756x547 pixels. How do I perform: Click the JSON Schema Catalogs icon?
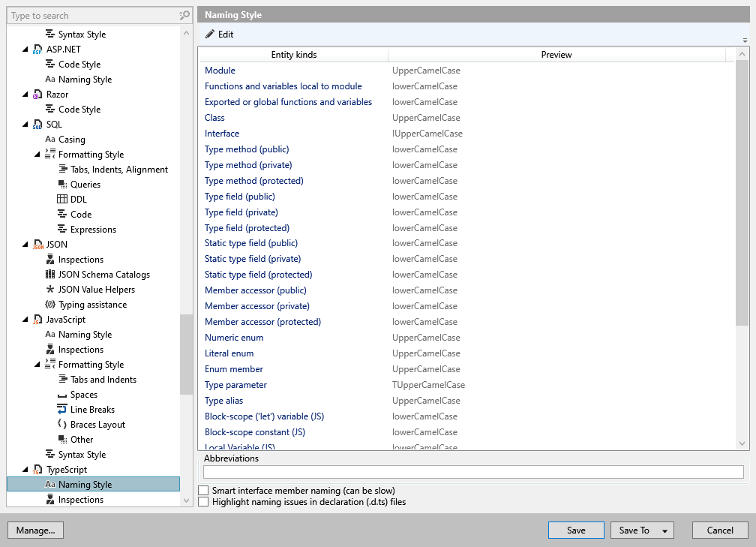click(50, 275)
